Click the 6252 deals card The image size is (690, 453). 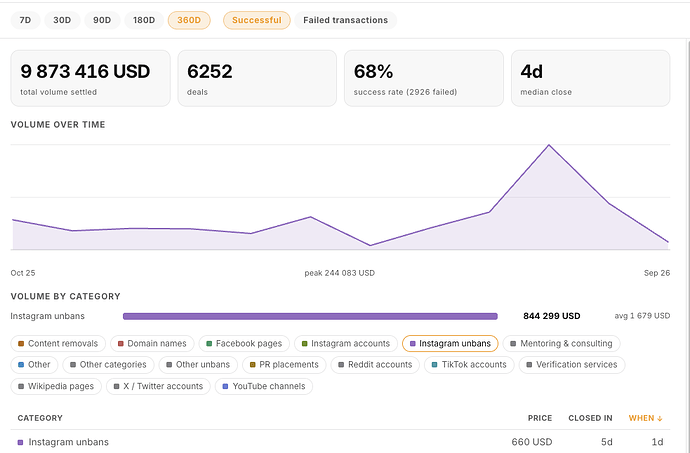coord(257,78)
